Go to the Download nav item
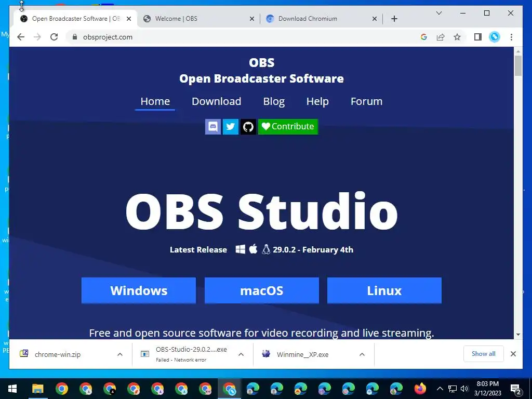The image size is (532, 399). (x=217, y=101)
